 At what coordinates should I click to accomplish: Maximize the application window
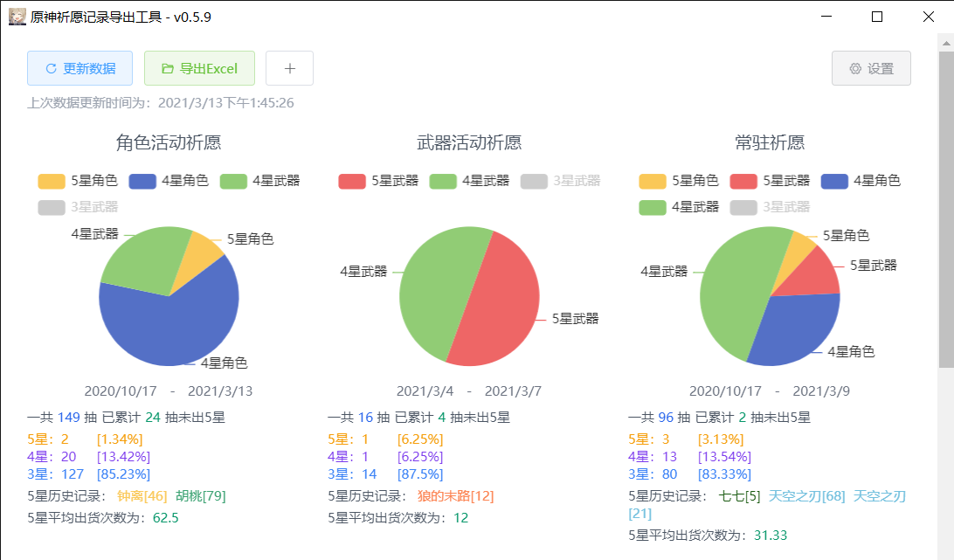click(x=877, y=17)
